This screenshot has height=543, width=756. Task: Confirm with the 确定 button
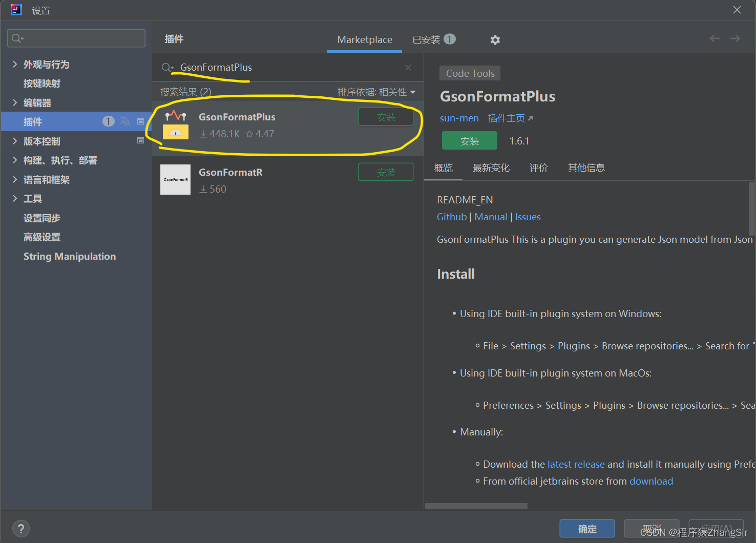587,529
